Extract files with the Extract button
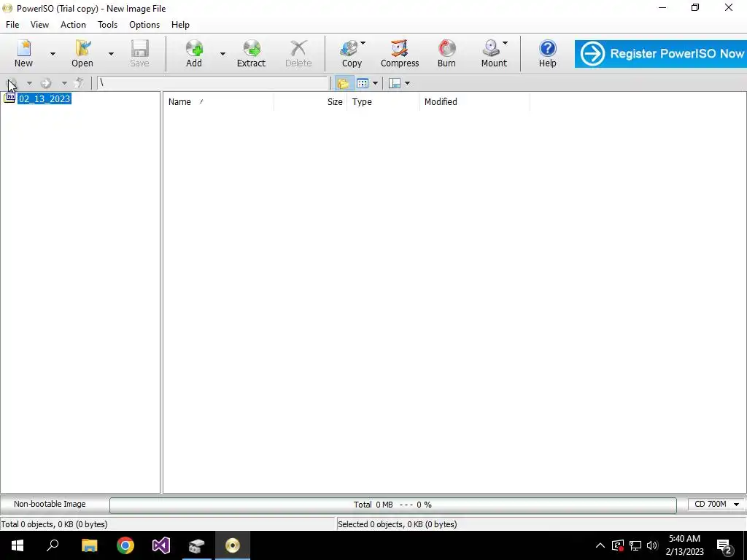This screenshot has height=560, width=747. pos(251,53)
